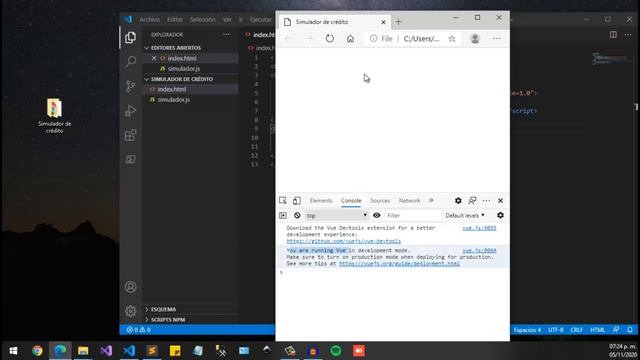Click the DevTools feedback icon
The image size is (640, 360).
click(472, 200)
